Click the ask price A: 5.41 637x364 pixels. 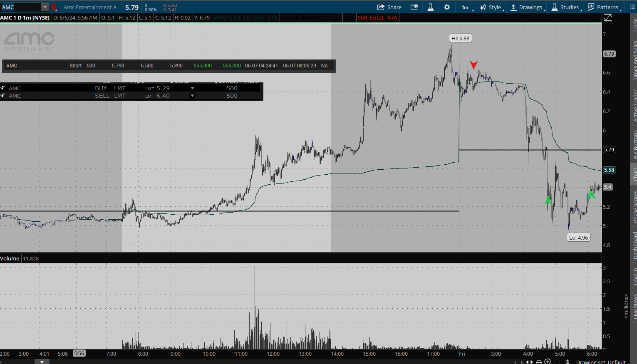(170, 10)
